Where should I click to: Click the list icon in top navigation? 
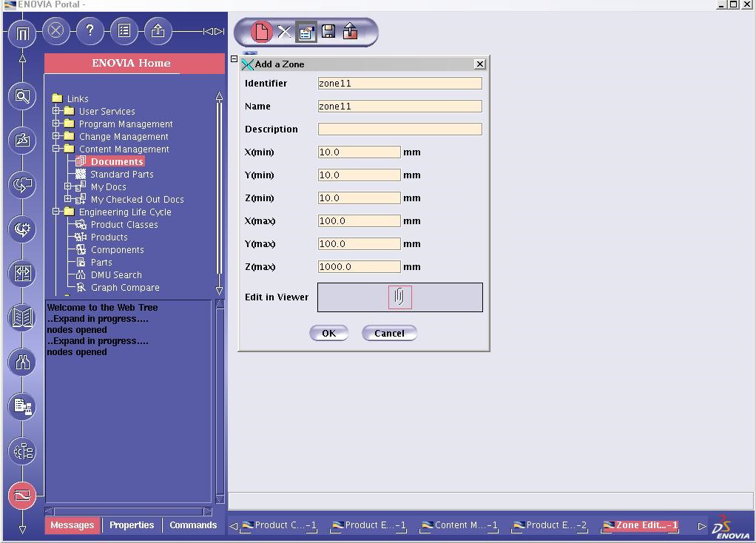[x=124, y=31]
